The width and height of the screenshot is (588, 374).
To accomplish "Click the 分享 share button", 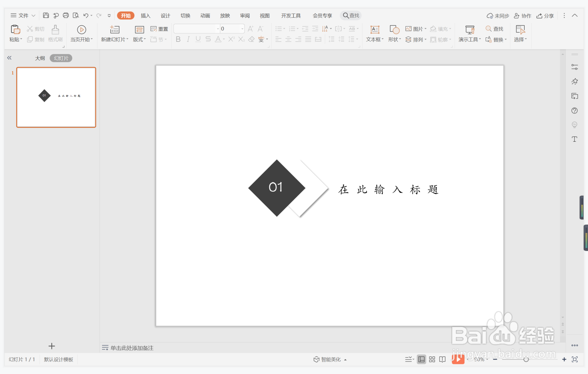I will click(x=545, y=15).
